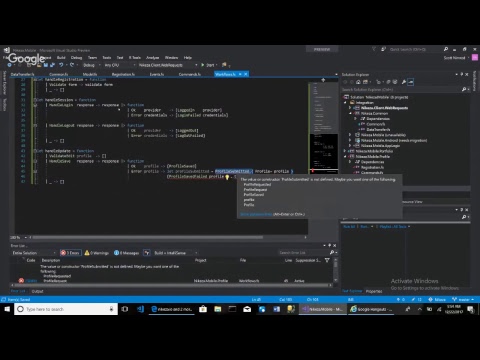Viewport: 480px width, 360px height.
Task: Toggle the 0 Warnings filter button
Action: pyautogui.click(x=97, y=253)
